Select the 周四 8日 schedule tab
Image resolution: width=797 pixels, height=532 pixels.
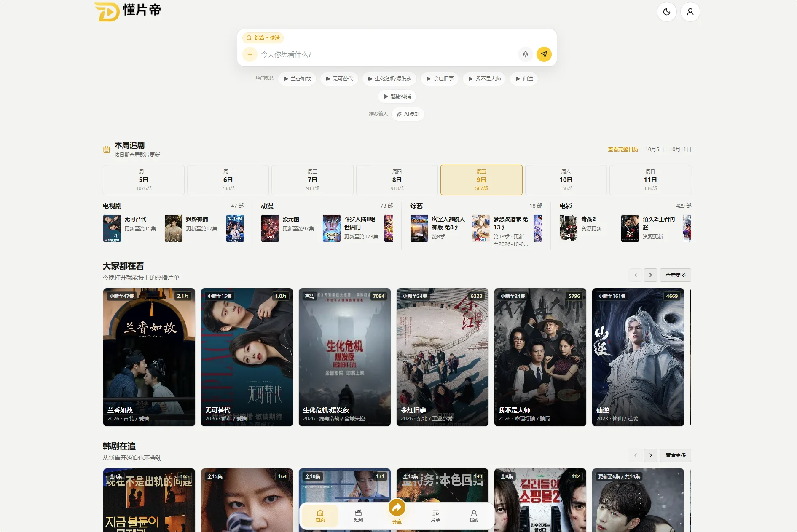point(397,180)
